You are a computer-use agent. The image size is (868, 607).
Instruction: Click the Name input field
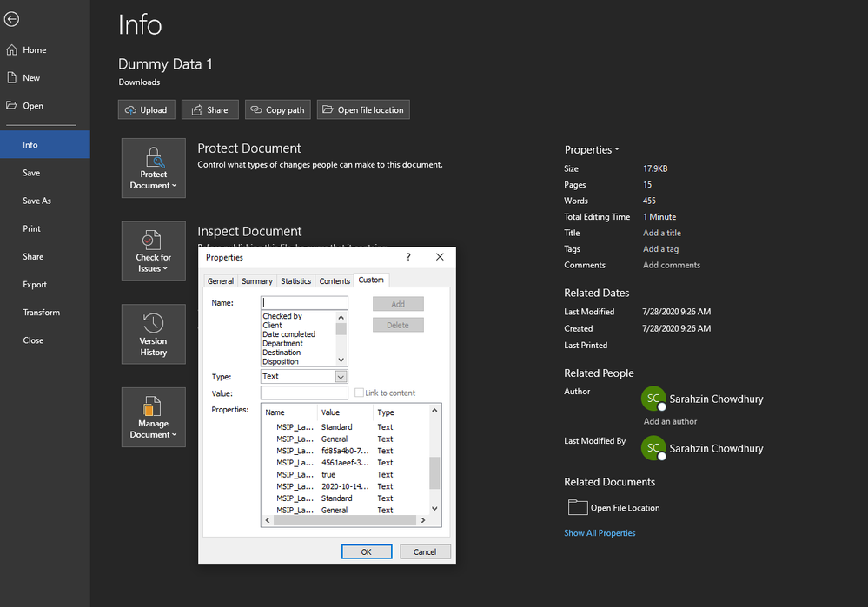(x=304, y=303)
